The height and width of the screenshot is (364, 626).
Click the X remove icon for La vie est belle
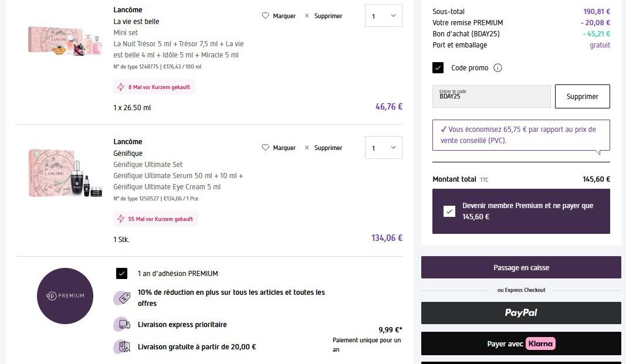point(307,16)
